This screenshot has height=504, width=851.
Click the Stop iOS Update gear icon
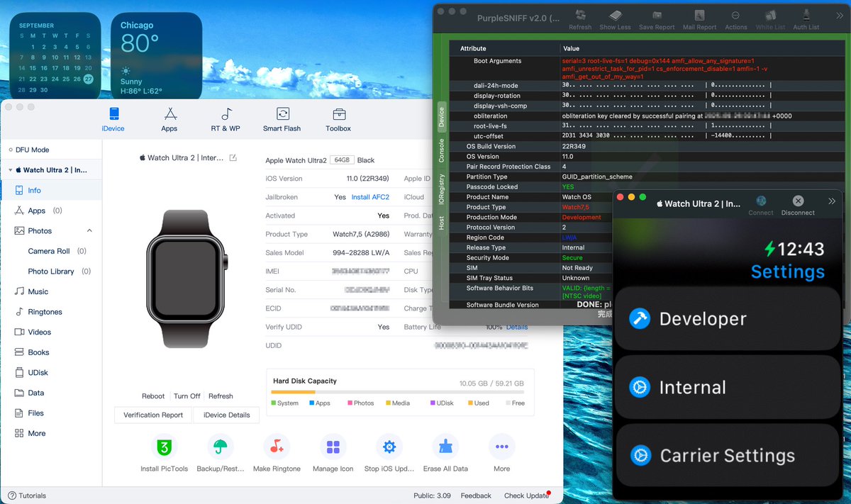pos(389,447)
